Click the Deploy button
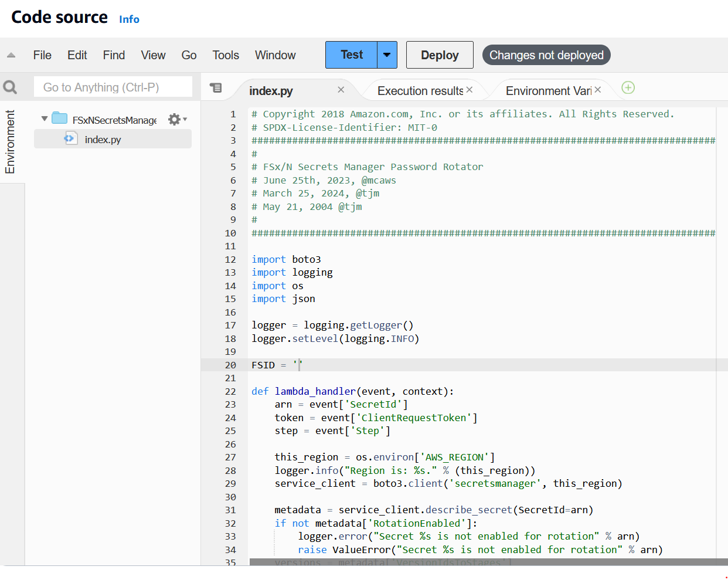Image resolution: width=728 pixels, height=583 pixels. tap(439, 55)
